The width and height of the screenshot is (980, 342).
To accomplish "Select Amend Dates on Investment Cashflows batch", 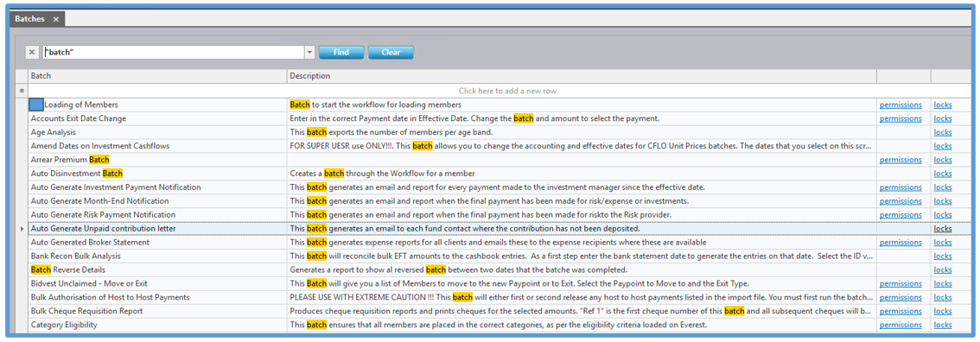I will click(x=157, y=146).
